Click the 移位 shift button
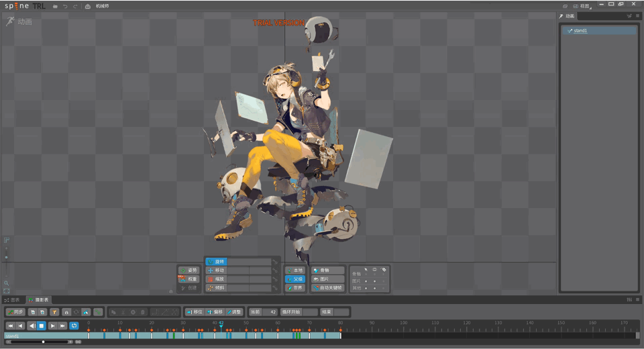 [x=195, y=312]
